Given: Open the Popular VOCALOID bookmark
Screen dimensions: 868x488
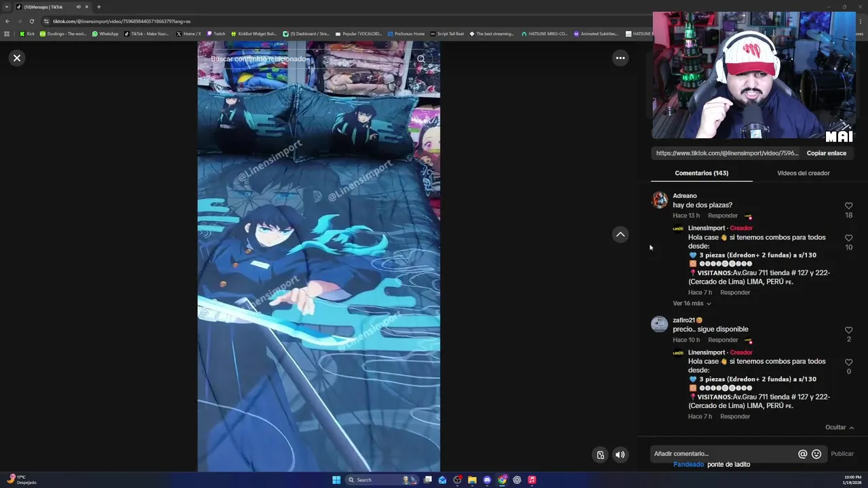Looking at the screenshot, I should (359, 33).
